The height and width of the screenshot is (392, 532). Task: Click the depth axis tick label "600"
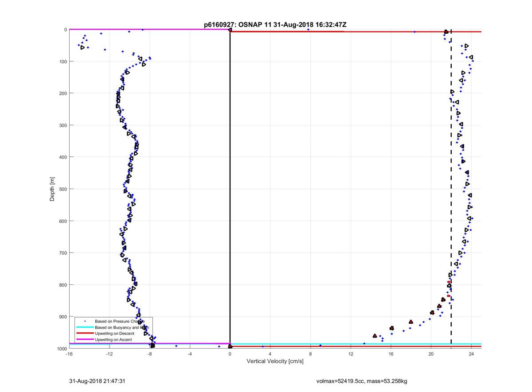click(x=63, y=221)
